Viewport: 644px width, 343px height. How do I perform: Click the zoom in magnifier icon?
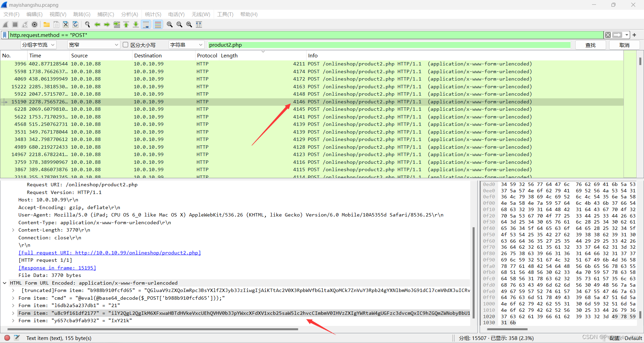[x=170, y=24]
